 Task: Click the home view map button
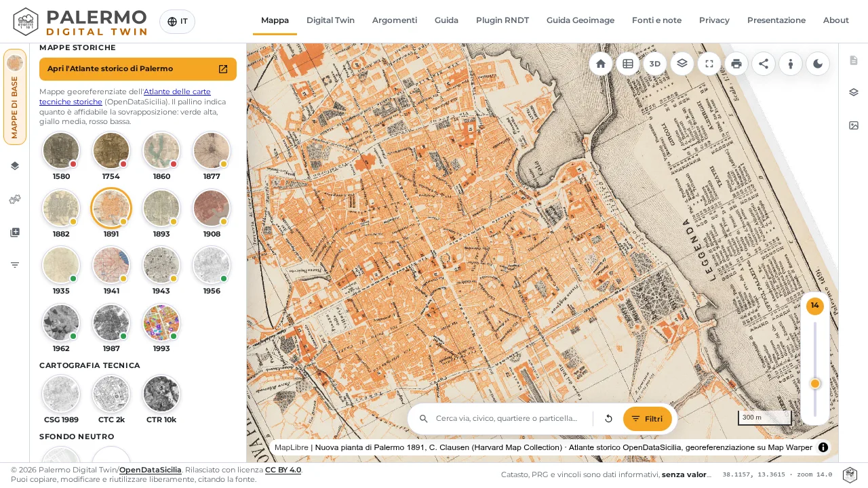(x=601, y=64)
